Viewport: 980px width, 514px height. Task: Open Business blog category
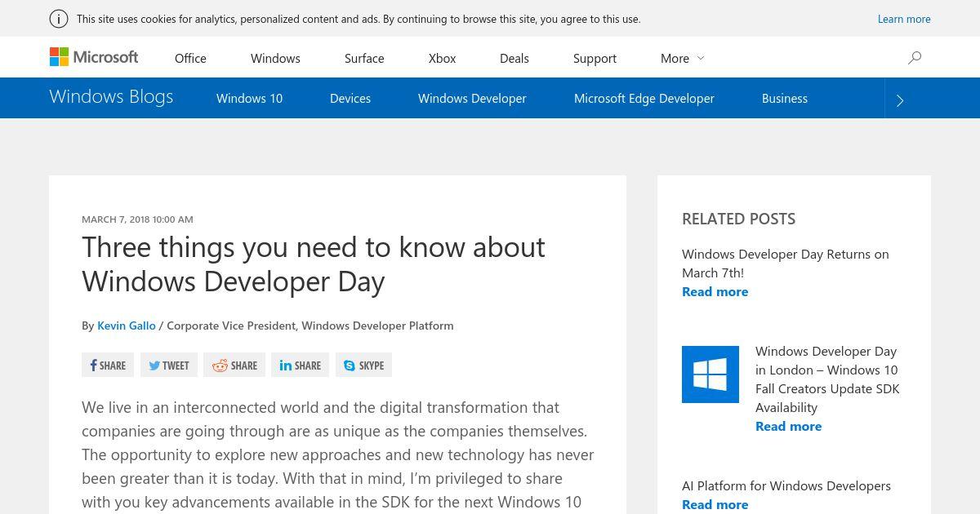(785, 98)
